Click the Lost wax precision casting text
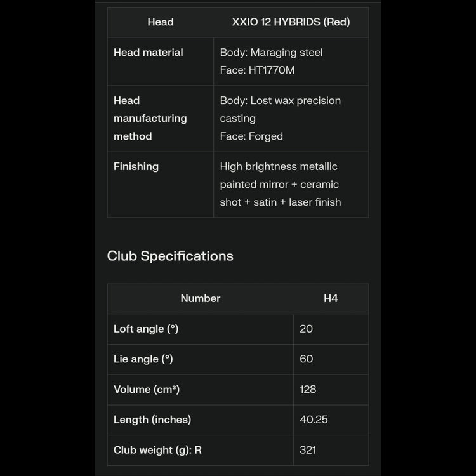This screenshot has width=476, height=476. tap(280, 109)
